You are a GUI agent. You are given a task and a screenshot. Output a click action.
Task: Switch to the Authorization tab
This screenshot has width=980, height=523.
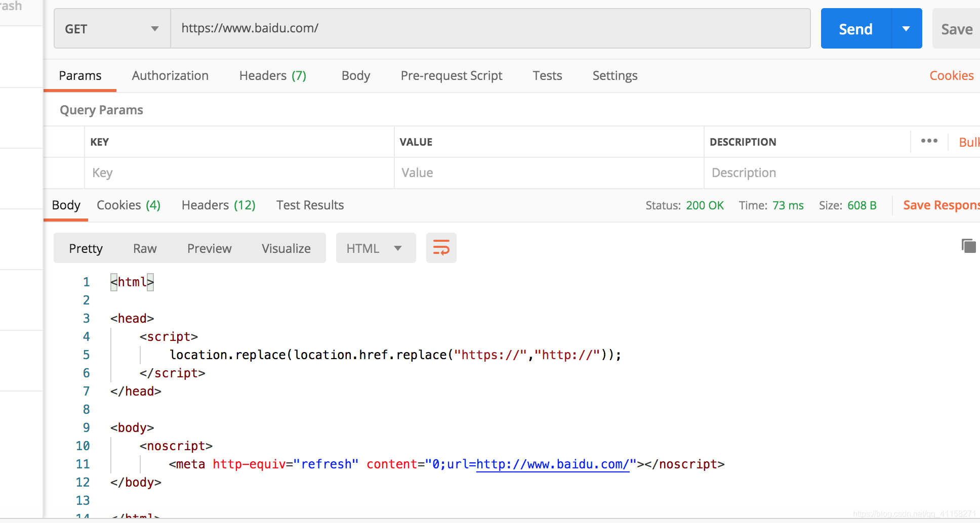[x=170, y=75]
